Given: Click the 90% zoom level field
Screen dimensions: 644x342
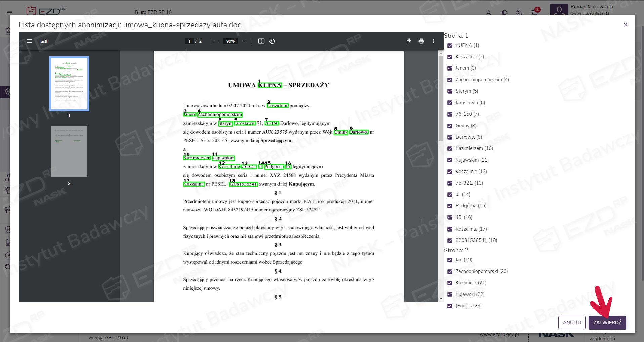Looking at the screenshot, I should 230,41.
